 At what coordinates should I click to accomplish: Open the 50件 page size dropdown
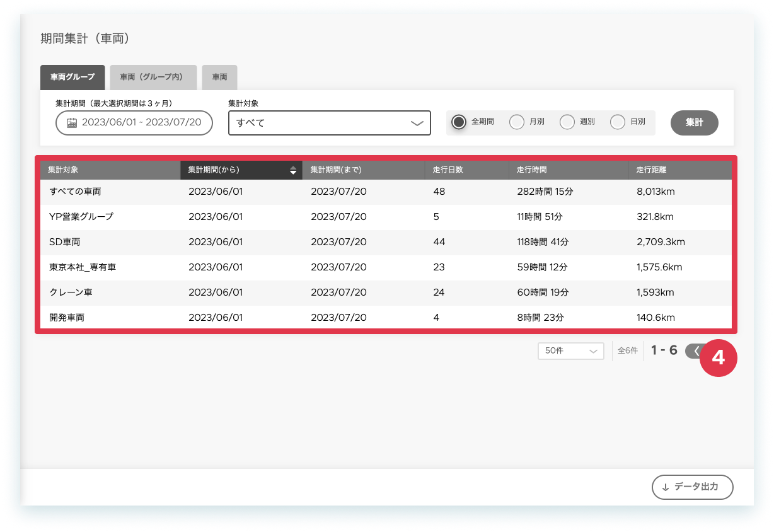coord(571,351)
